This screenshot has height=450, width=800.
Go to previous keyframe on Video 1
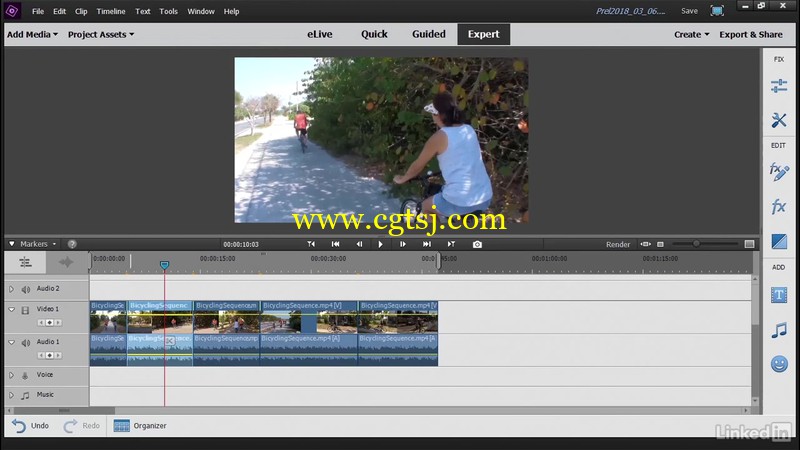pos(41,322)
